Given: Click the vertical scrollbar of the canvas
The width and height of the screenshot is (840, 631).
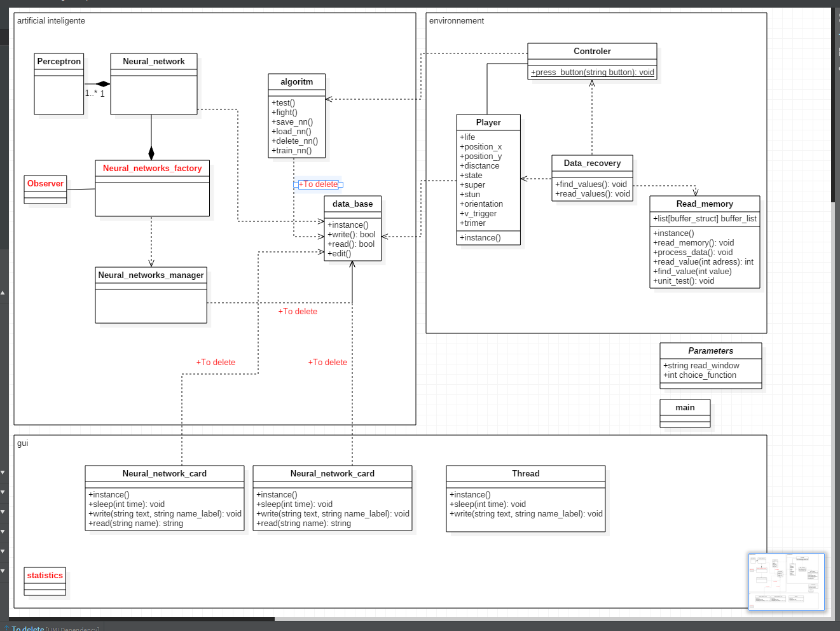Looking at the screenshot, I should coord(833,105).
